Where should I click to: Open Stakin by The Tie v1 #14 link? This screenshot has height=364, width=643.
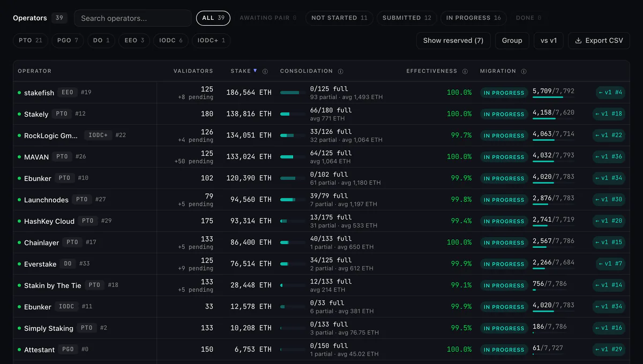point(609,285)
